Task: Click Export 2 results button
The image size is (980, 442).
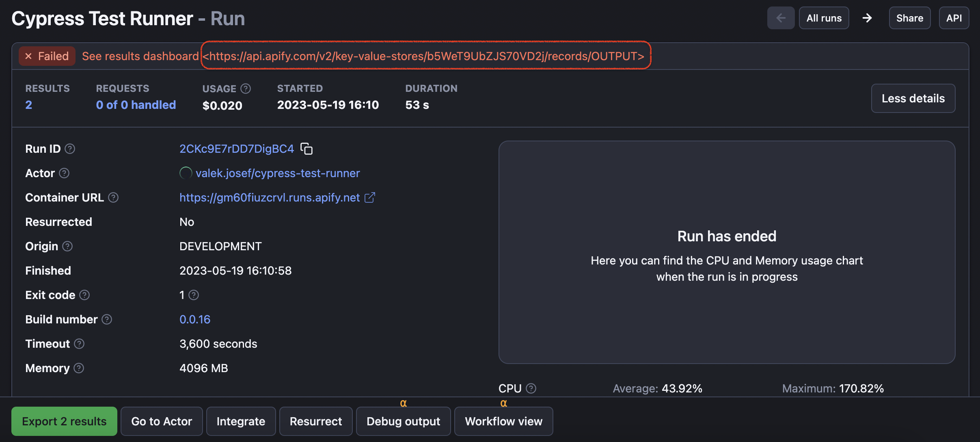Action: [x=64, y=421]
